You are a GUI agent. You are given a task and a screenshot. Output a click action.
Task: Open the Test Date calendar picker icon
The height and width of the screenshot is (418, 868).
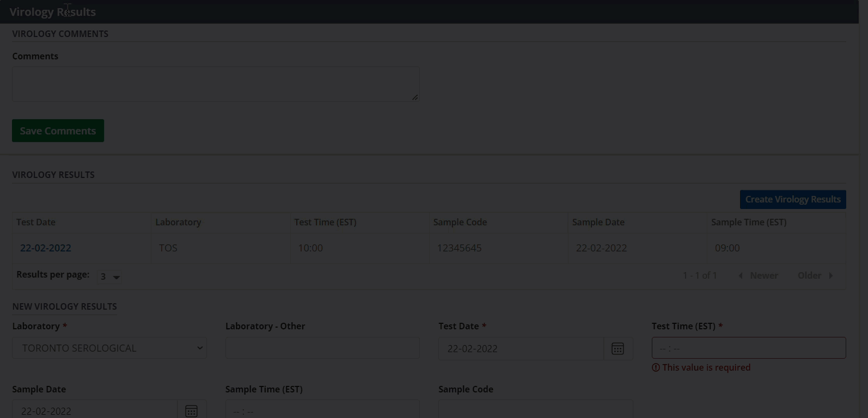point(618,348)
